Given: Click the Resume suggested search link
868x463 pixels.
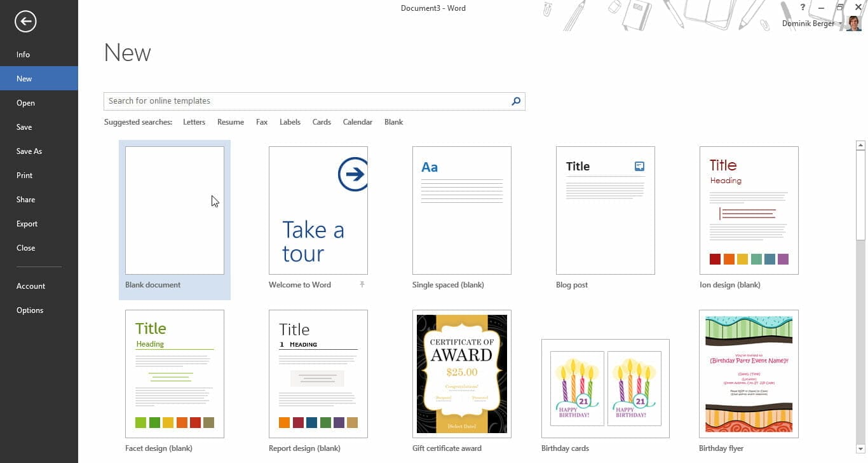Looking at the screenshot, I should click(x=230, y=122).
